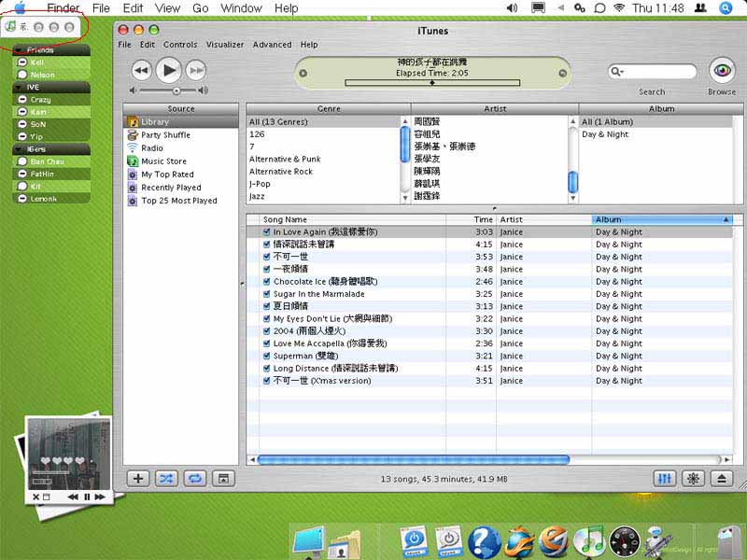Toggle shuffle mode button
Viewport: 747px width, 560px height.
point(166,479)
